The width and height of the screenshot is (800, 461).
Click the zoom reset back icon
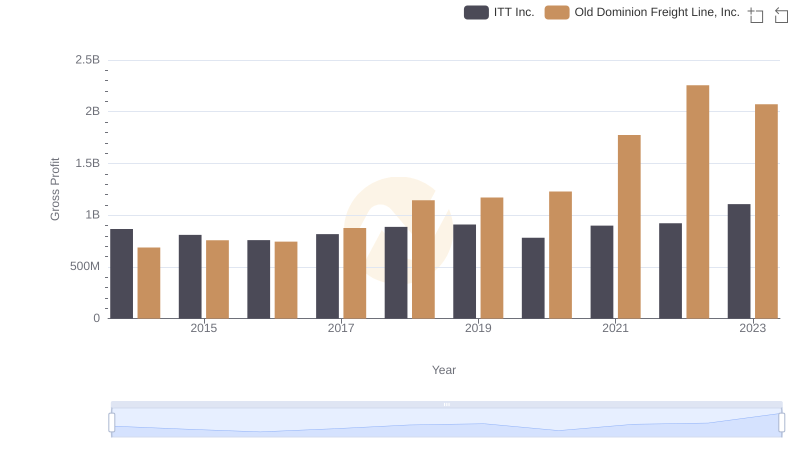[781, 15]
